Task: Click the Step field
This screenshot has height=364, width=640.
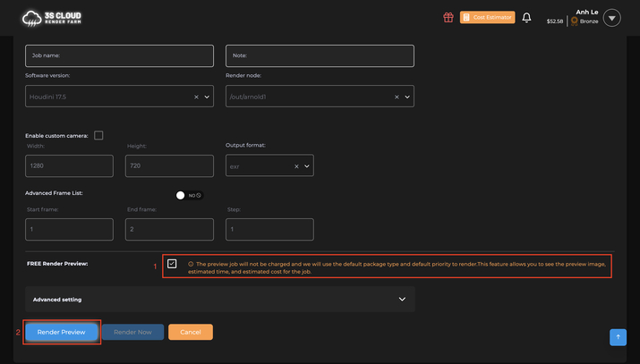Action: click(269, 230)
